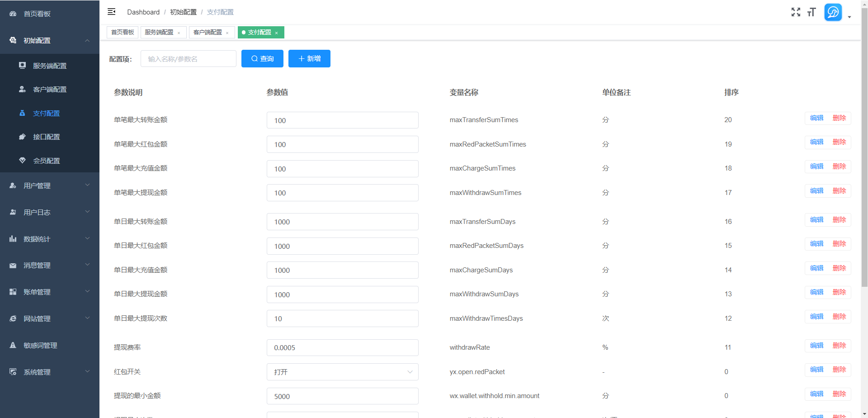Click 编辑 on the maxTransferSumTimes row
The image size is (868, 418).
coord(816,118)
